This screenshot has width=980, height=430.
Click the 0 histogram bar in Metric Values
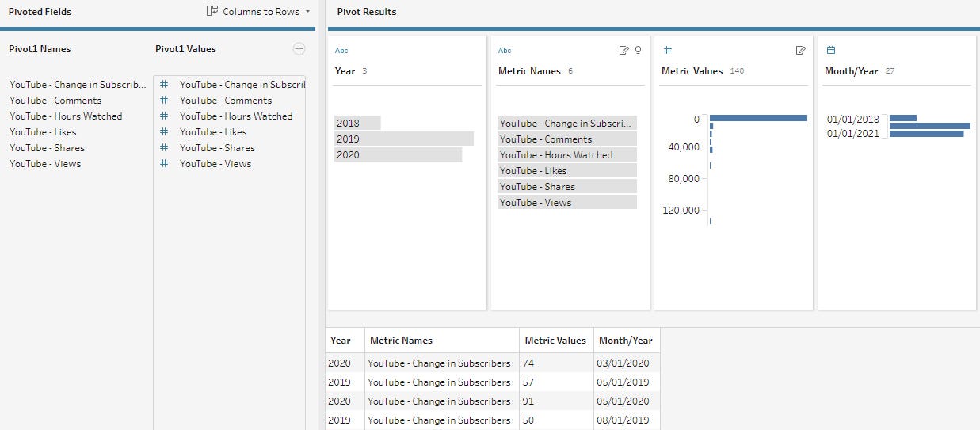[x=759, y=118]
